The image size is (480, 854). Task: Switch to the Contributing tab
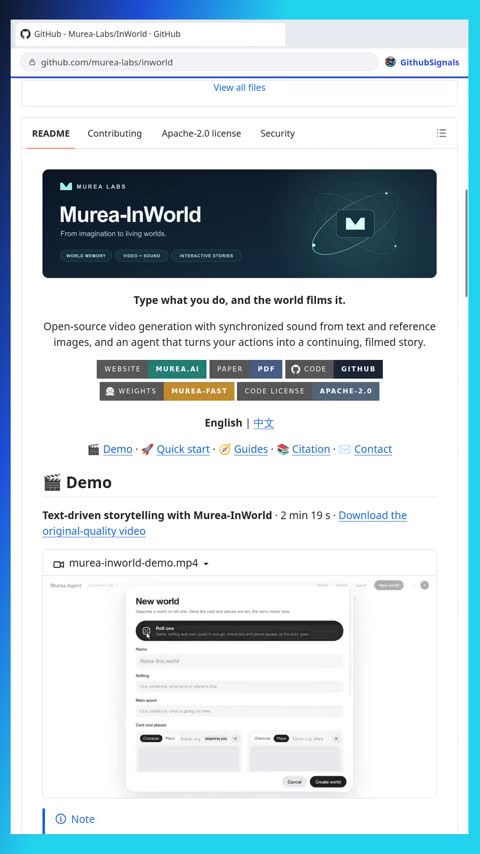[114, 133]
